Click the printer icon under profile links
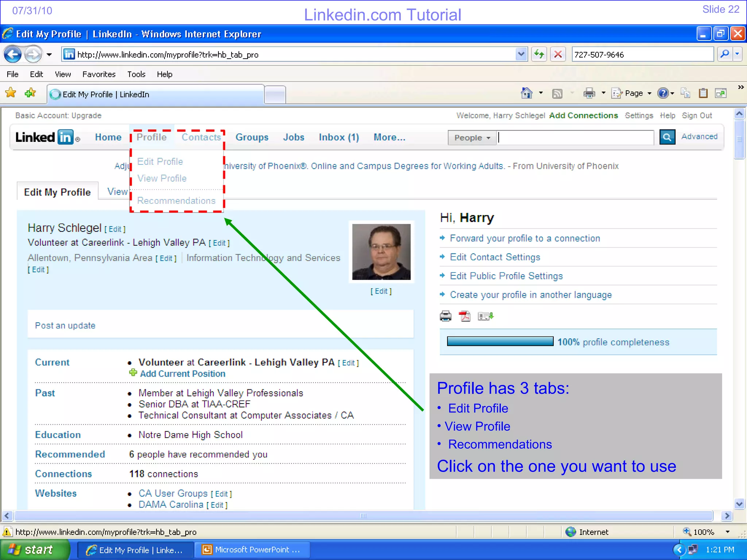The height and width of the screenshot is (560, 747). pyautogui.click(x=445, y=316)
